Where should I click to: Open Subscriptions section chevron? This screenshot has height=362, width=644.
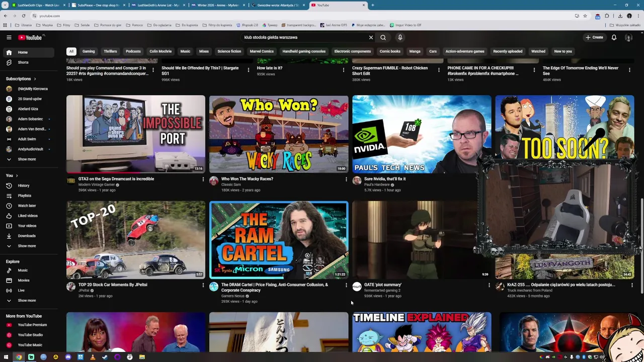[x=35, y=79]
